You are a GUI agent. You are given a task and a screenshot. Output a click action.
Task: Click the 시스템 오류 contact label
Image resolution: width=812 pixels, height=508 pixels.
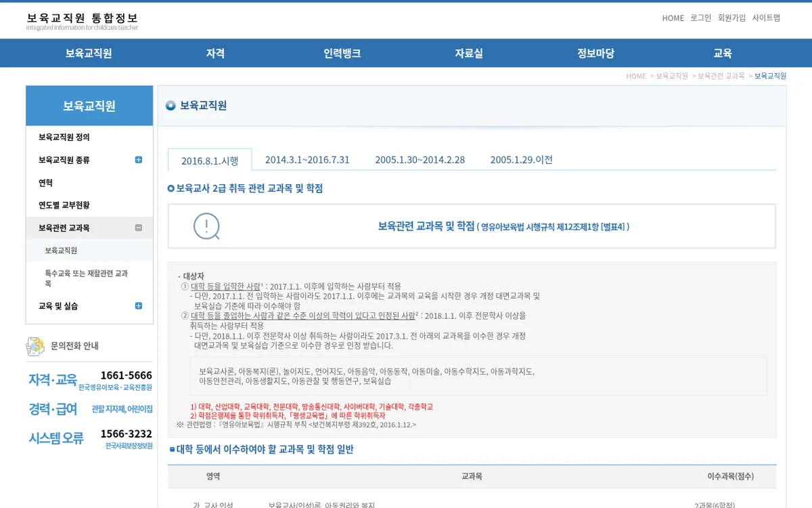point(56,438)
